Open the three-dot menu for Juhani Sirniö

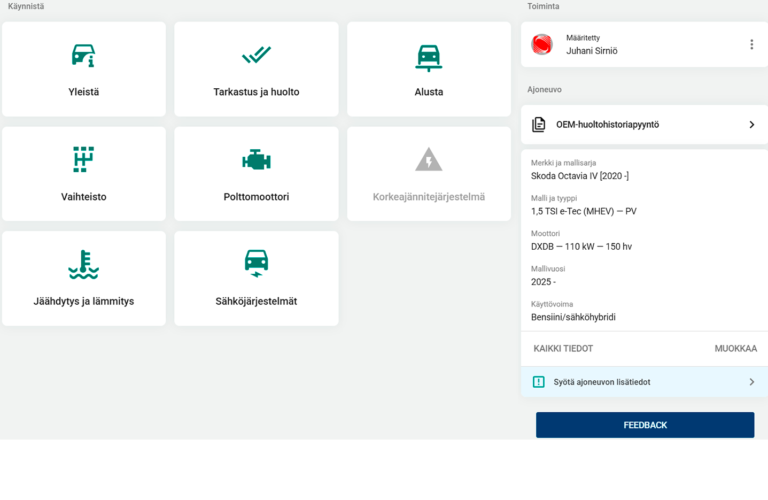(x=751, y=45)
